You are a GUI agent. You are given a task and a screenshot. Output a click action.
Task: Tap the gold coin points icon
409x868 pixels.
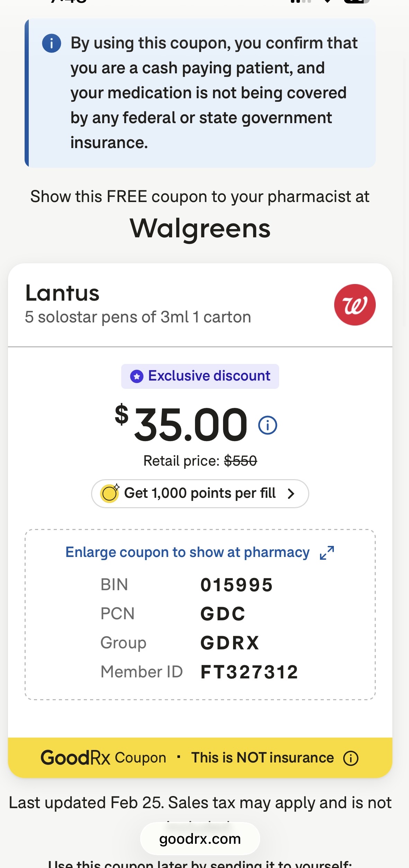[109, 493]
